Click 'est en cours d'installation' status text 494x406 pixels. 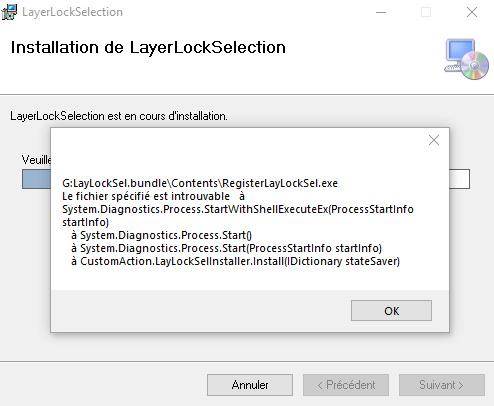167,116
